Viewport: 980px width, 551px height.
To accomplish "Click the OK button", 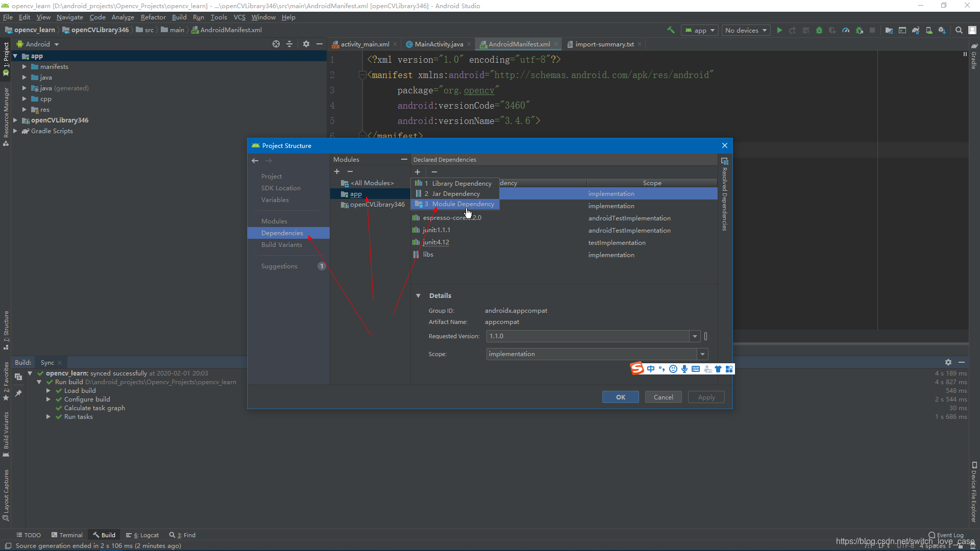I will coord(620,397).
